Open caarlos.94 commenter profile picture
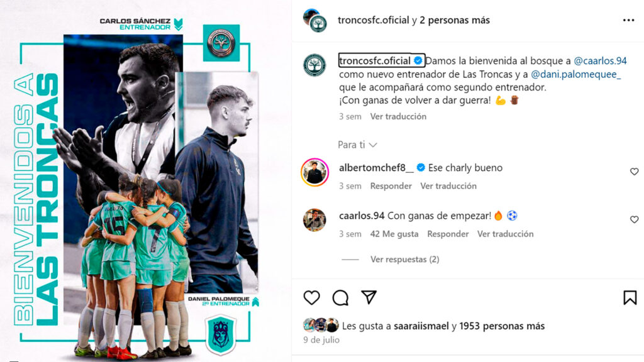Image resolution: width=644 pixels, height=362 pixels. pyautogui.click(x=314, y=220)
